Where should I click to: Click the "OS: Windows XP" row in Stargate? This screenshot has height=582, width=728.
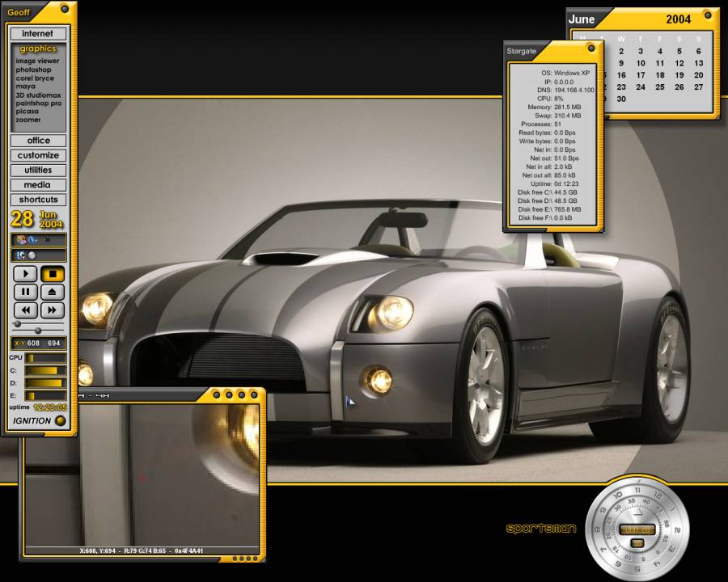click(x=565, y=73)
